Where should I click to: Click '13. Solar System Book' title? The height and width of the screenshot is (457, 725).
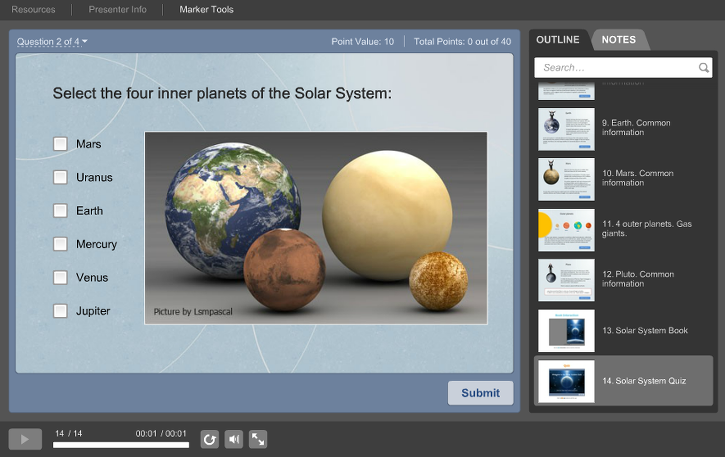pos(645,330)
